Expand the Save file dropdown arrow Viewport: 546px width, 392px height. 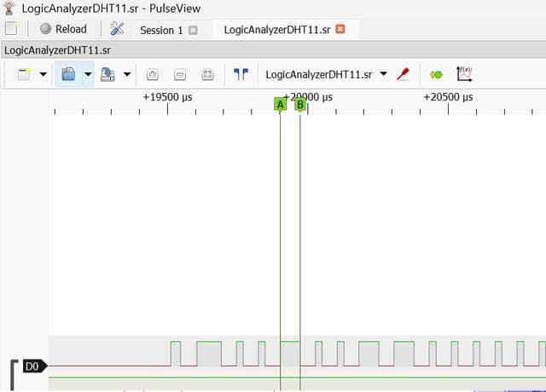[x=127, y=74]
